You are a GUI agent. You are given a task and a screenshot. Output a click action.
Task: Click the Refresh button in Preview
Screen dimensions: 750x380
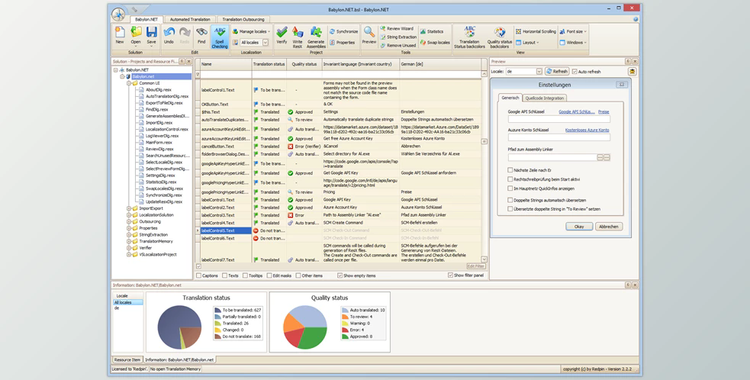click(557, 71)
